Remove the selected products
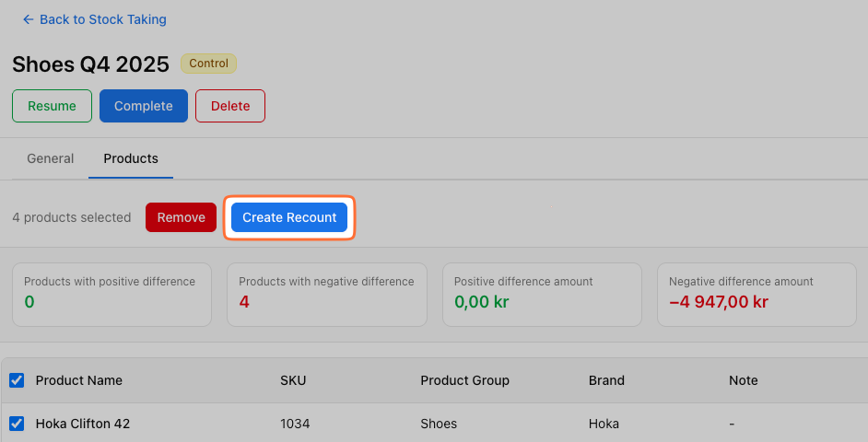 pyautogui.click(x=181, y=217)
